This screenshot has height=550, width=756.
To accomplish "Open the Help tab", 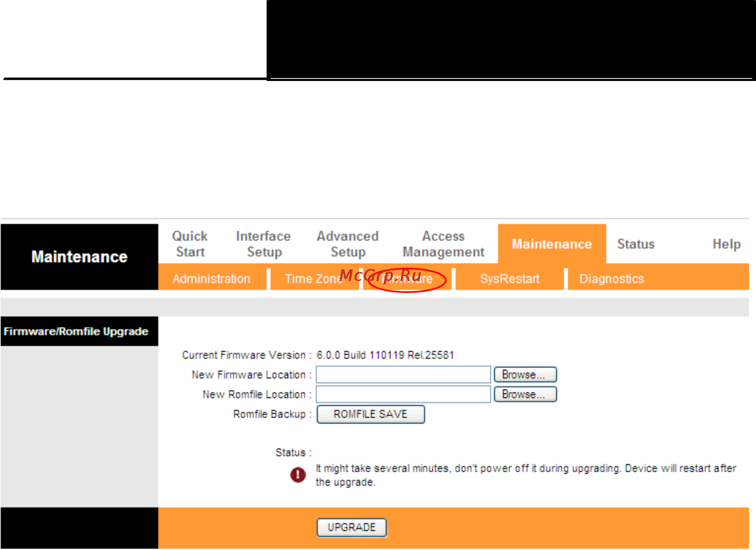I will pyautogui.click(x=726, y=244).
